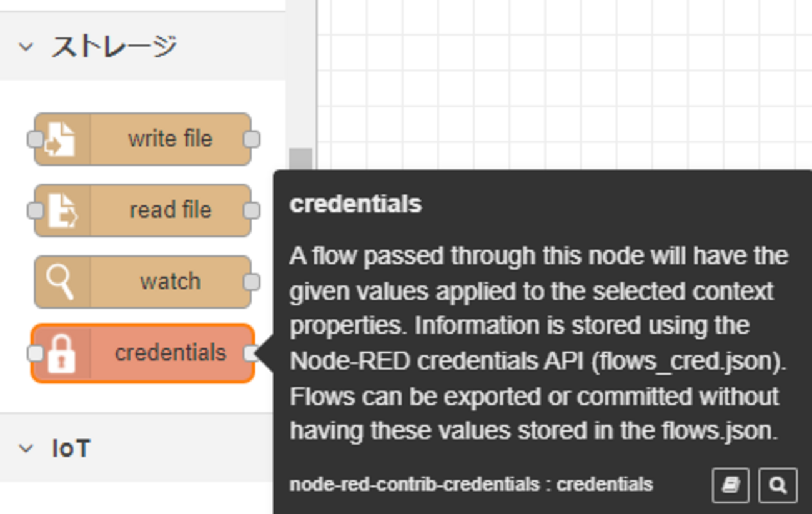812x514 pixels.
Task: Click the write file output port
Action: 251,139
